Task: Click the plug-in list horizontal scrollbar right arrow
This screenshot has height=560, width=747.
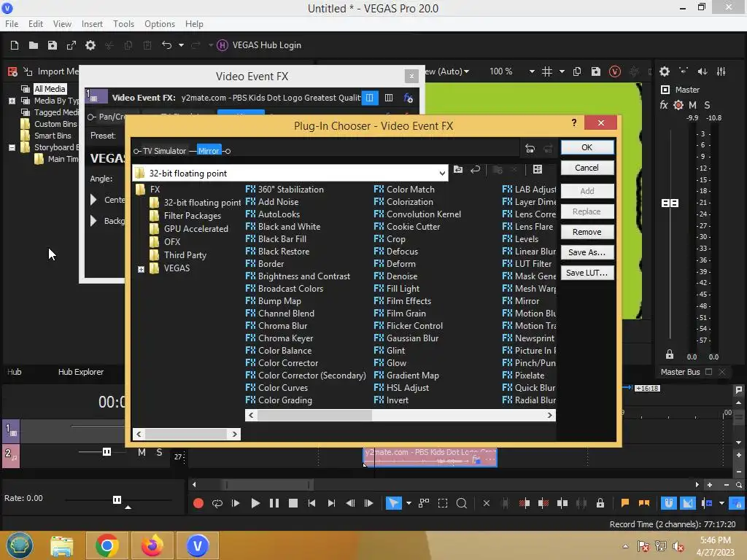Action: pos(550,415)
